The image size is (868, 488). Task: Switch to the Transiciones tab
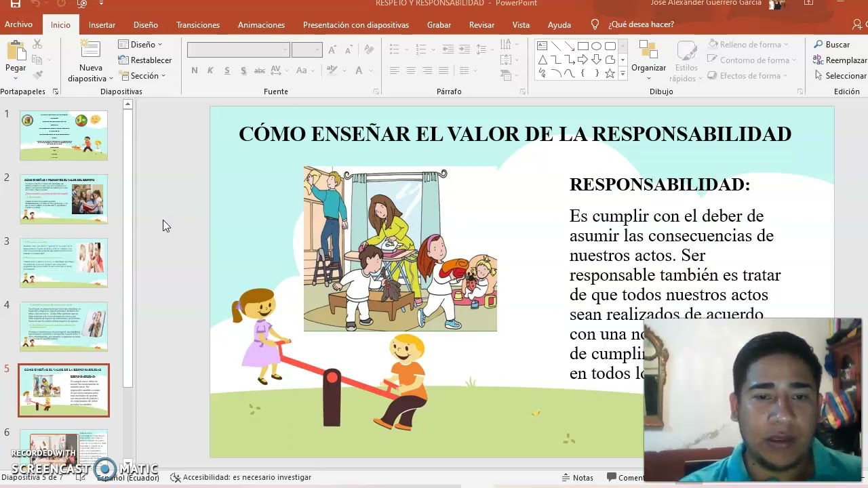[x=198, y=24]
